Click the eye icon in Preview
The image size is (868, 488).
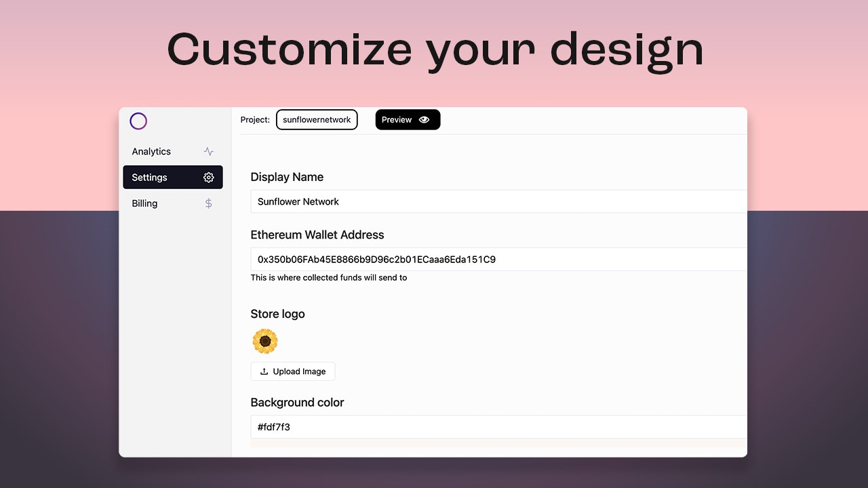click(x=425, y=120)
